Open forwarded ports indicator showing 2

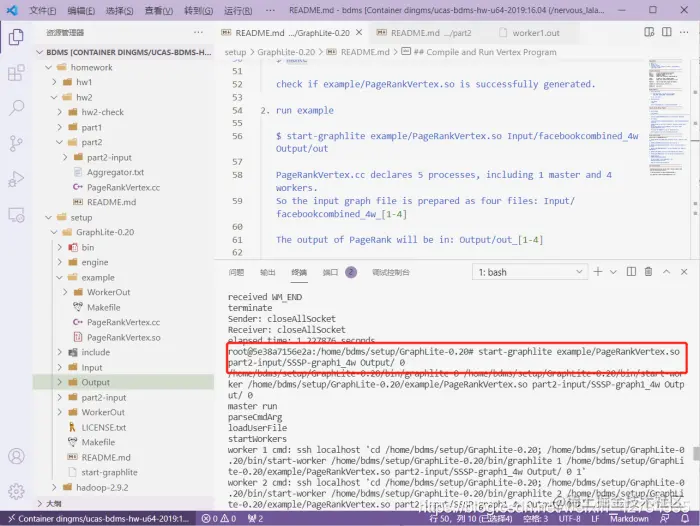(x=255, y=518)
